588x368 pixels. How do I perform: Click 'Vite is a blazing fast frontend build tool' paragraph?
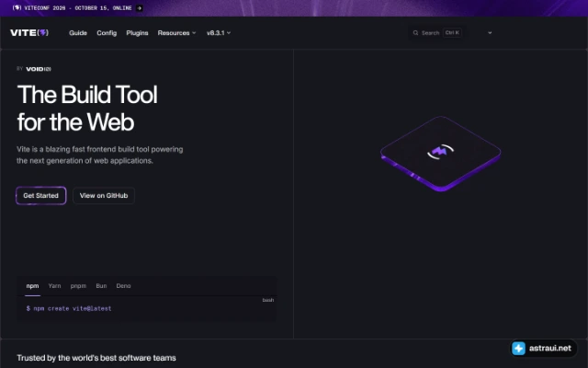tap(100, 155)
